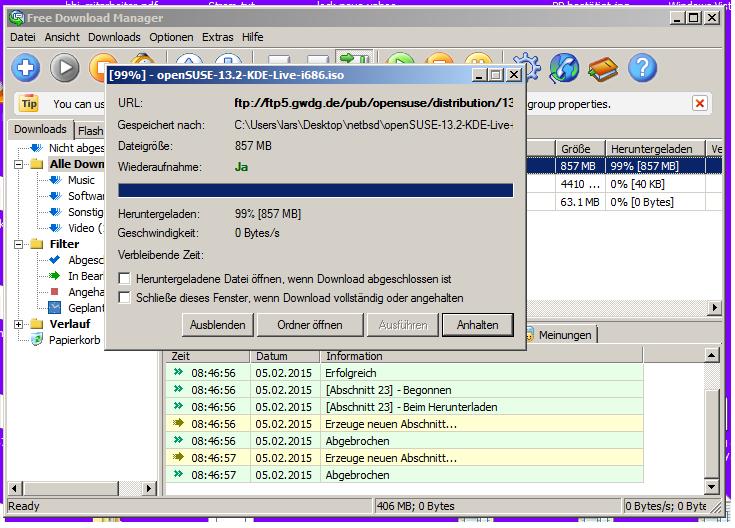
Task: Click the globe with phone dial-up icon
Action: point(564,68)
